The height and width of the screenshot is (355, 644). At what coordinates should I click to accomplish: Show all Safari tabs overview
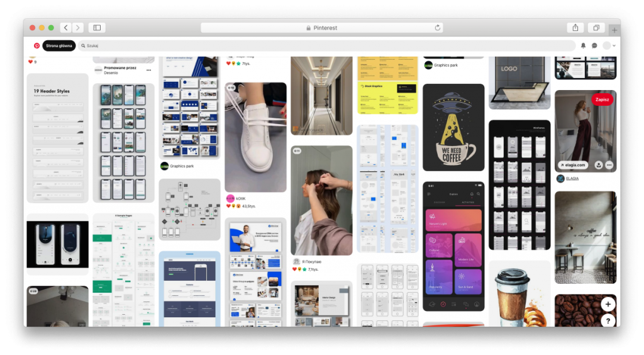[x=596, y=28]
